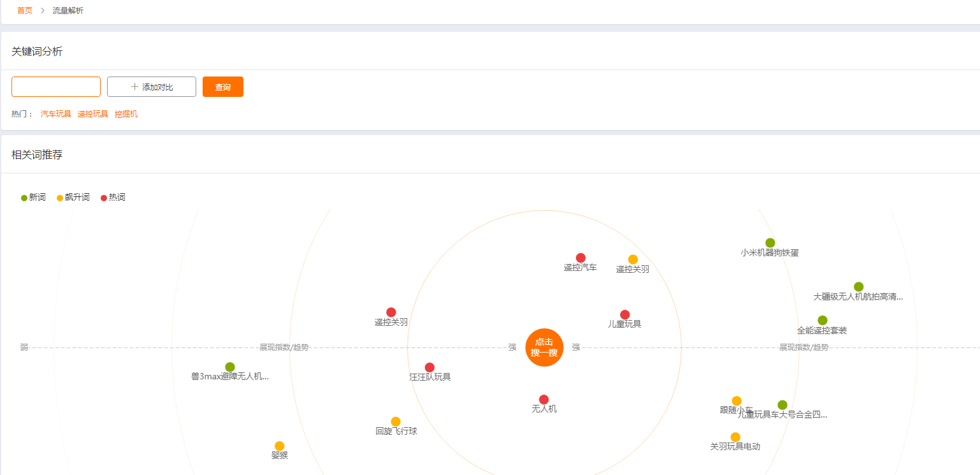Screen dimensions: 980x475
Task: Click the central 点击搜一搜 circle
Action: pyautogui.click(x=545, y=348)
